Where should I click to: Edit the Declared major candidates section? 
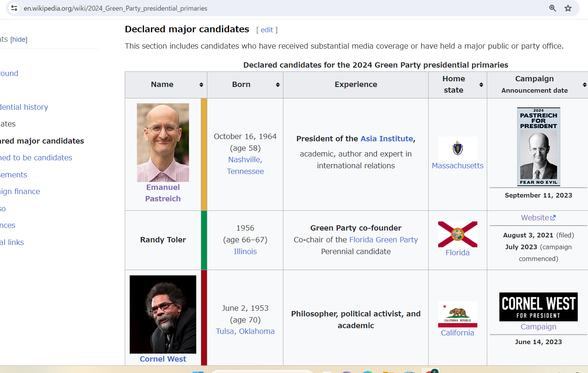pyautogui.click(x=267, y=30)
